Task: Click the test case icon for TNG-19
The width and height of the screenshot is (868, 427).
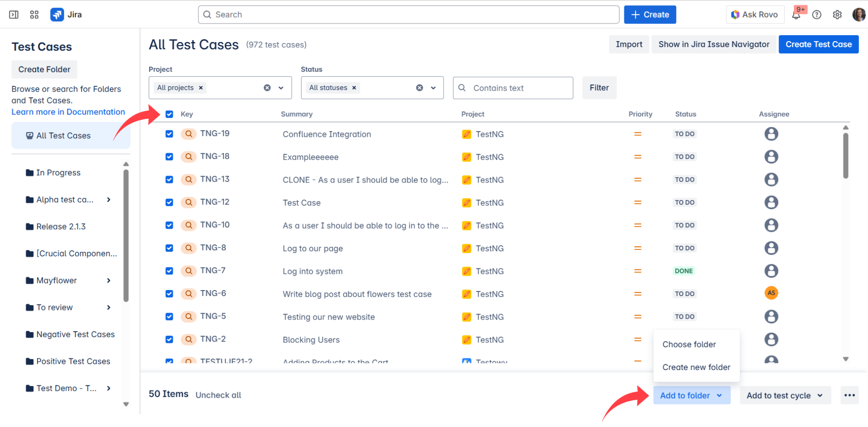Action: pos(189,134)
